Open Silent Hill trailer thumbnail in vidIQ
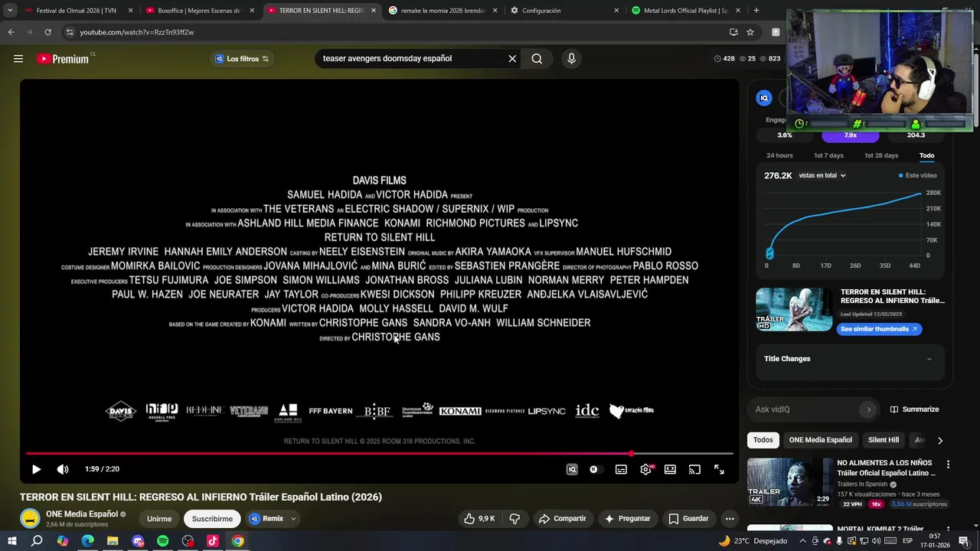 tap(794, 309)
